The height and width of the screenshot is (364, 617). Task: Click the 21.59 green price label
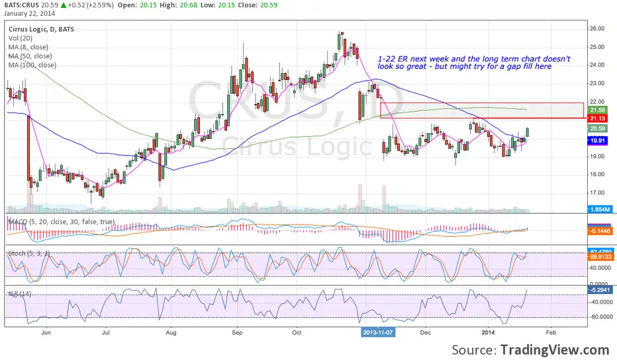click(597, 110)
